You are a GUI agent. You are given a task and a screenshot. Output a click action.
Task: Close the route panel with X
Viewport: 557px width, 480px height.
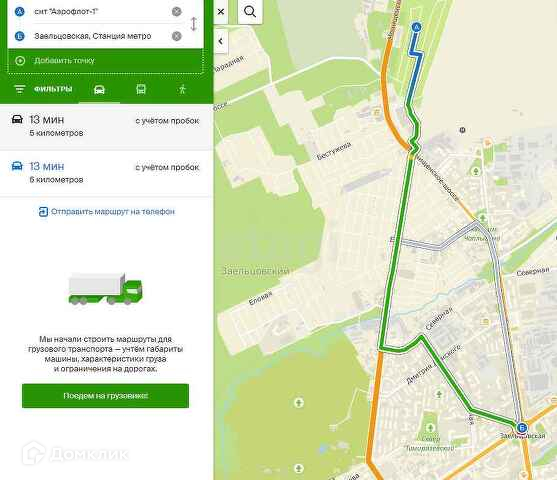coord(221,12)
